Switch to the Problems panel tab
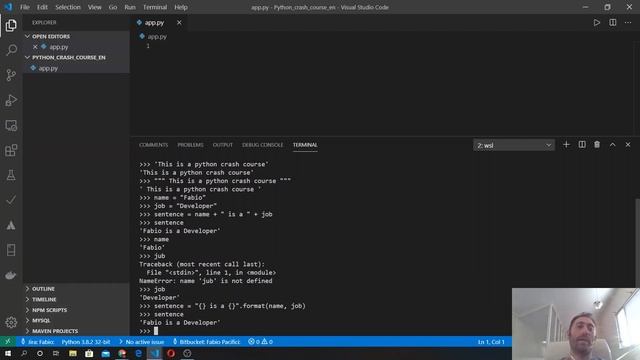Viewport: 640px width, 360px height. click(x=190, y=145)
